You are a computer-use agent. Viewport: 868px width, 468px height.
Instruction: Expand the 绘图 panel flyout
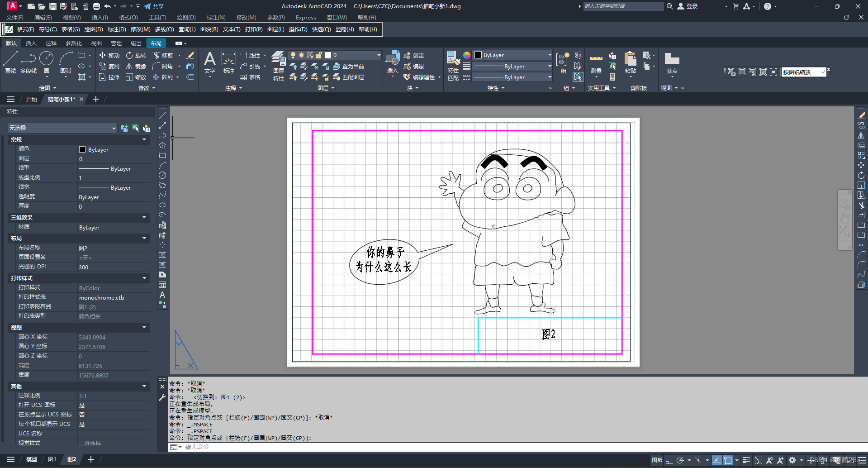[48, 88]
